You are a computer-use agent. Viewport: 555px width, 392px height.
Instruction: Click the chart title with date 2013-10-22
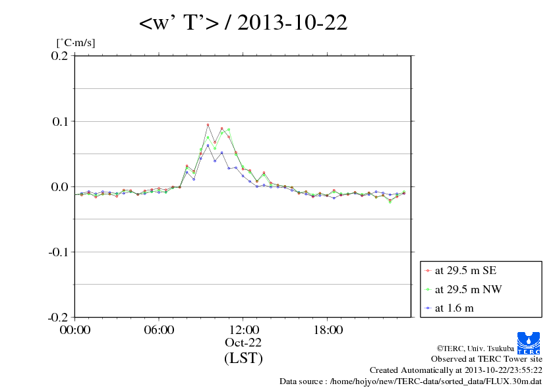click(x=243, y=24)
